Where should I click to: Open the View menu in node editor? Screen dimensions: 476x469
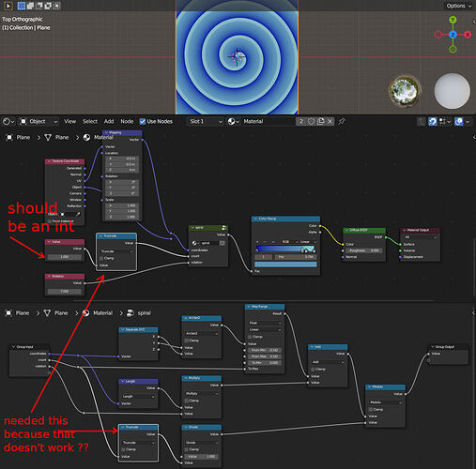point(69,121)
